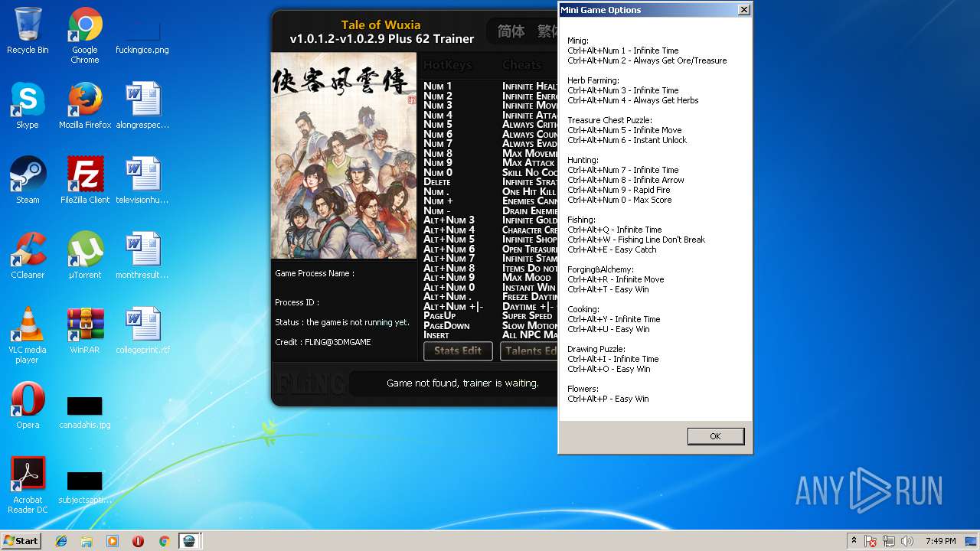Click the Chrome icon in the taskbar

point(164,541)
